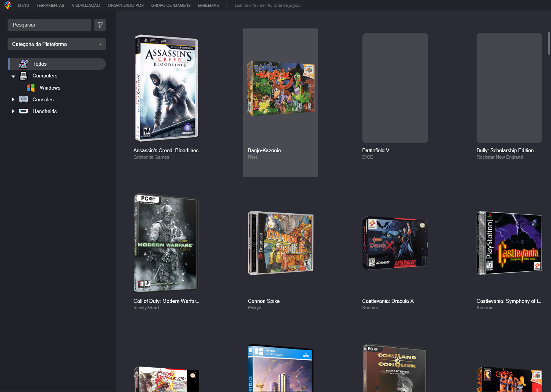Select the Todos category row
The width and height of the screenshot is (551, 392).
click(x=57, y=64)
